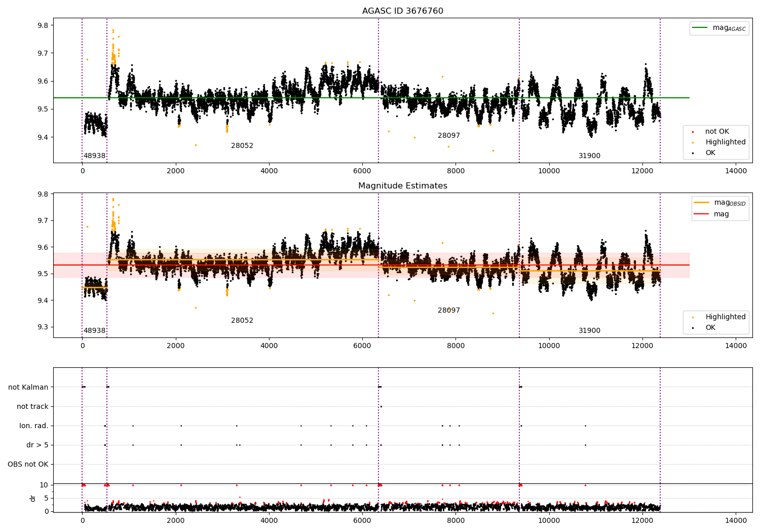Click the 6000 x-tick under the Magnitude Estimates plot
760x532 pixels.
click(362, 346)
